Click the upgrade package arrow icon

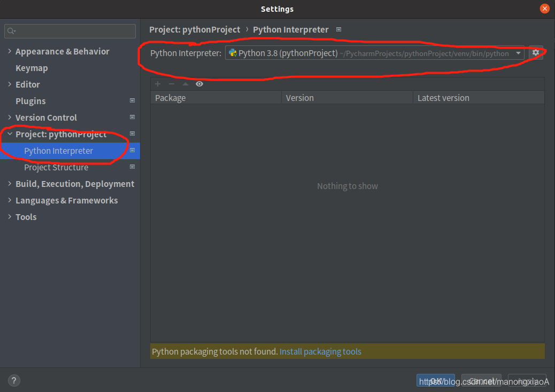click(x=186, y=84)
